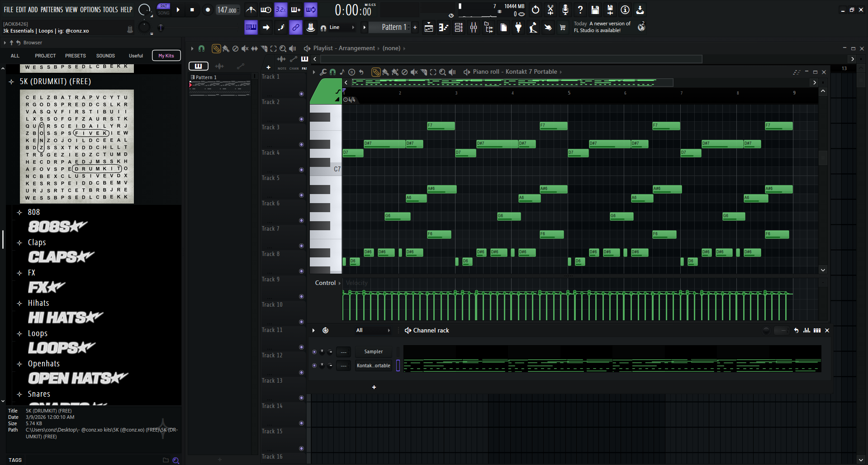Click the save project floppy icon
The height and width of the screenshot is (465, 868).
point(595,9)
